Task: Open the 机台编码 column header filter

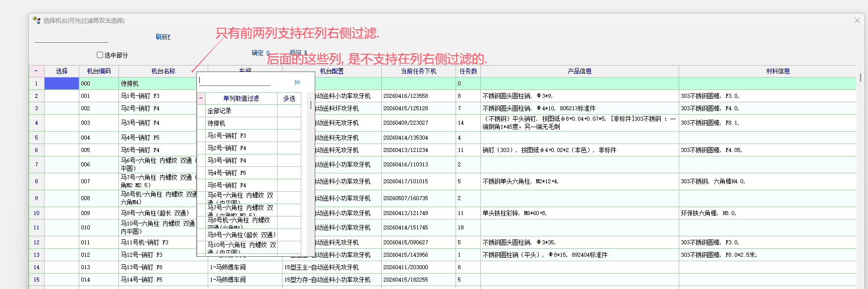Action: pos(99,71)
